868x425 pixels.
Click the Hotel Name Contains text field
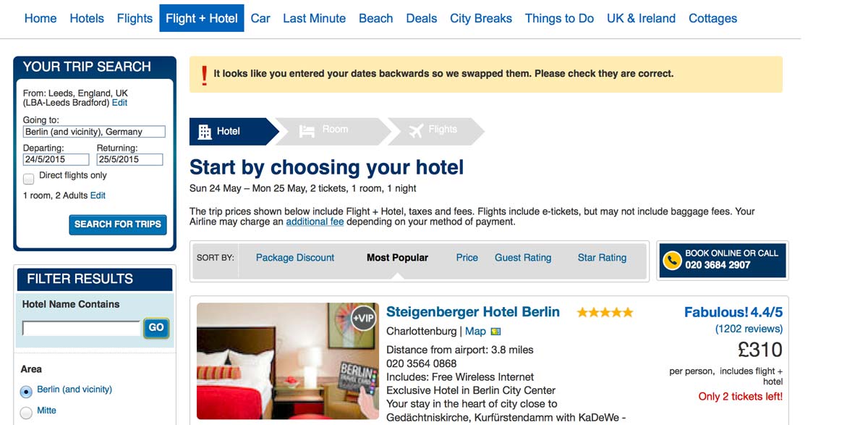tap(81, 329)
